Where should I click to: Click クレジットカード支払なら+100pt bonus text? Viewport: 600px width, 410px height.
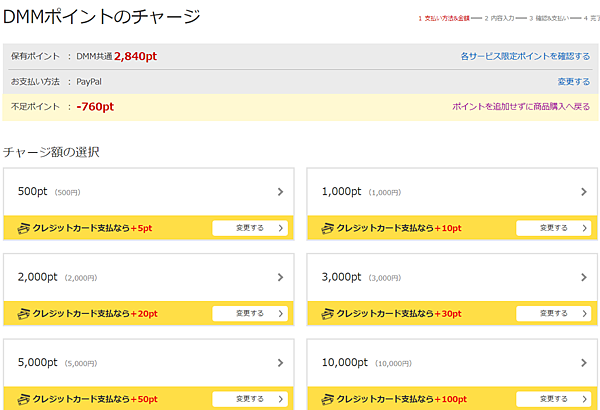(x=402, y=399)
